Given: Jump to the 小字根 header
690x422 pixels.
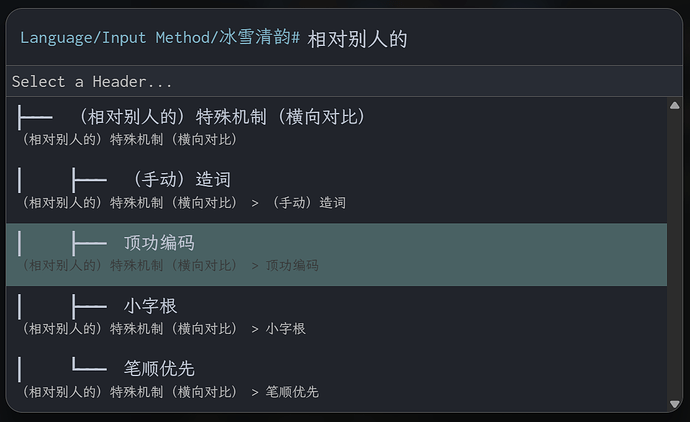Looking at the screenshot, I should (x=150, y=306).
